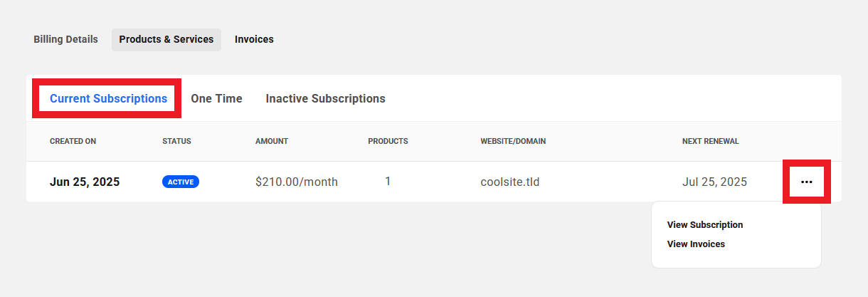Show the One Time purchases tab
868x297 pixels.
click(x=216, y=99)
